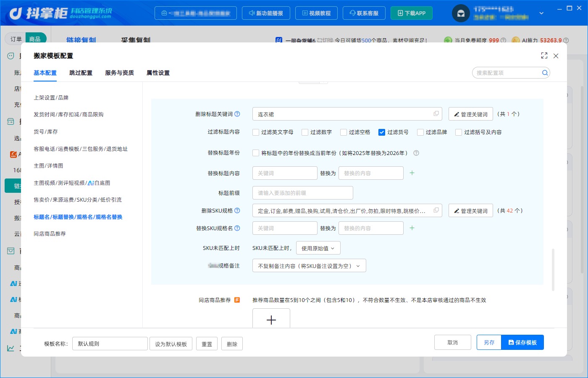Screen dimensions: 588x378
Task: Toggle 将标题中的年份替换成当前年份 checkbox
Action: pyautogui.click(x=256, y=153)
